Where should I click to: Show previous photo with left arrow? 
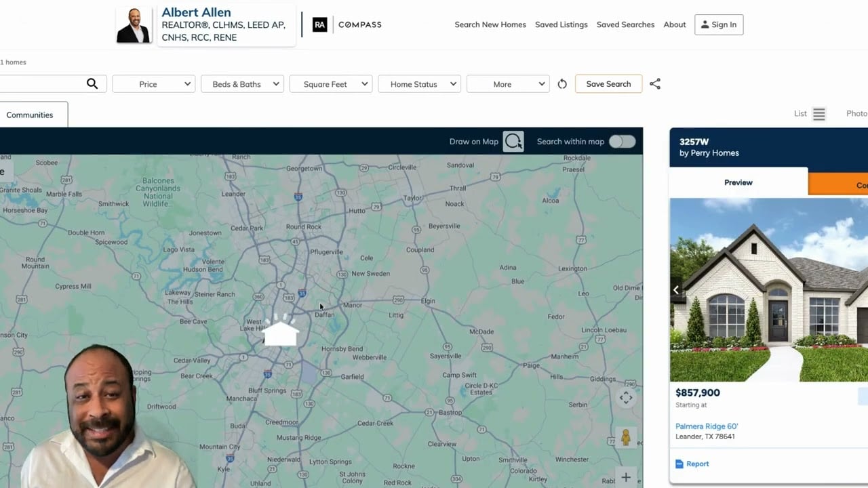(676, 290)
